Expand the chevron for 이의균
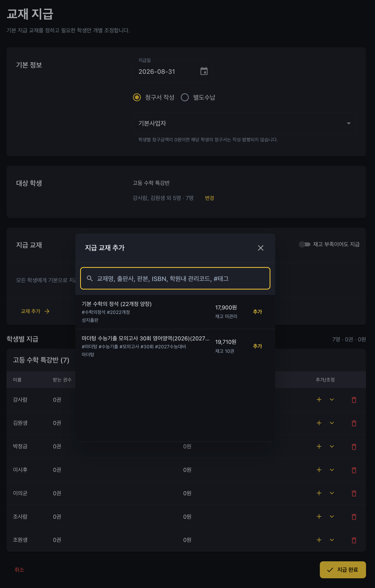The height and width of the screenshot is (588, 375). [x=332, y=493]
